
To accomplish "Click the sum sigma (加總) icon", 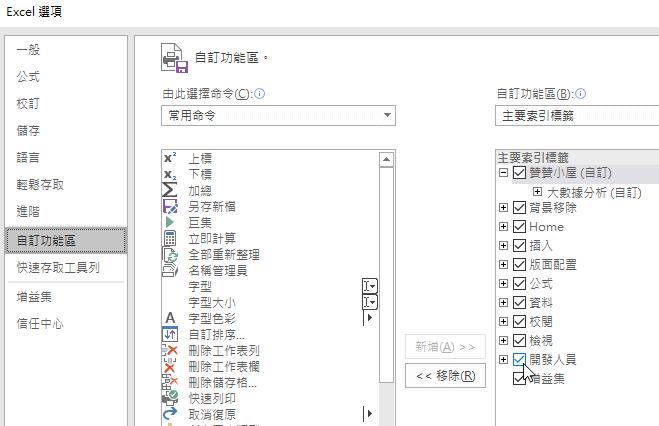I will tap(170, 190).
